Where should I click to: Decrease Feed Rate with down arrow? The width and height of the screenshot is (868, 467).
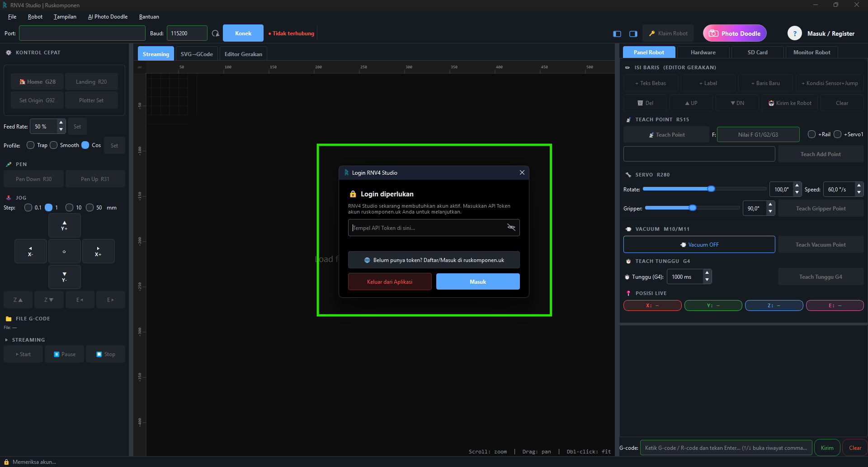61,130
